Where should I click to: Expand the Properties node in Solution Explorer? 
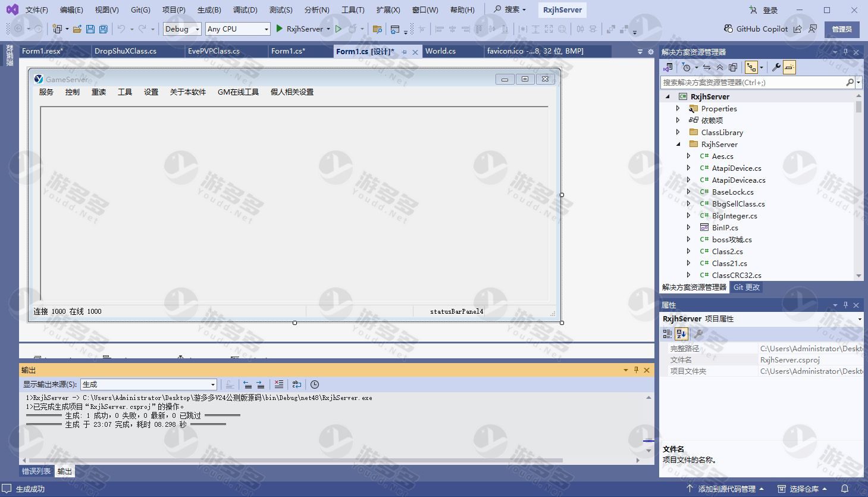tap(678, 108)
